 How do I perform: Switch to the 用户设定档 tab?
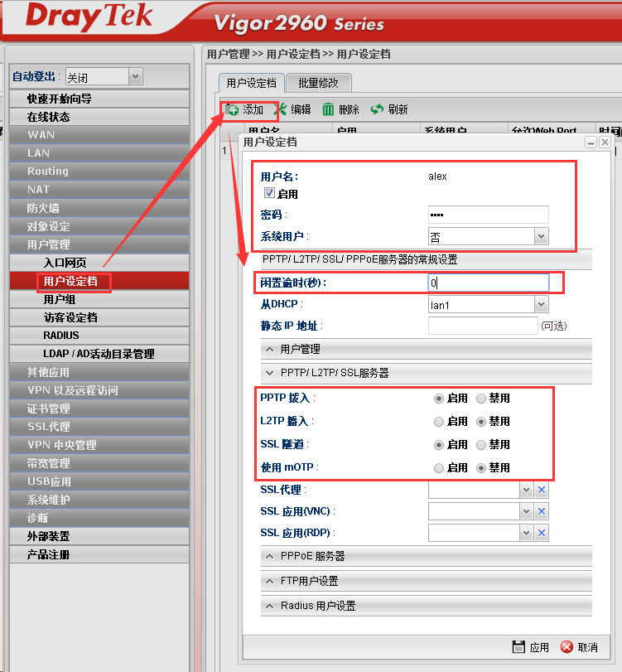pyautogui.click(x=252, y=83)
